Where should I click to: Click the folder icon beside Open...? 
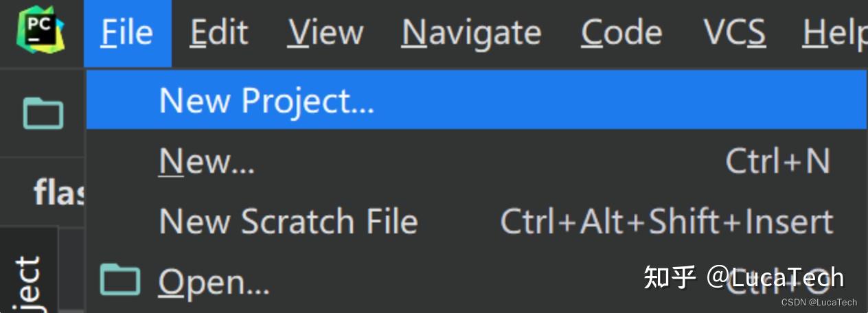120,281
